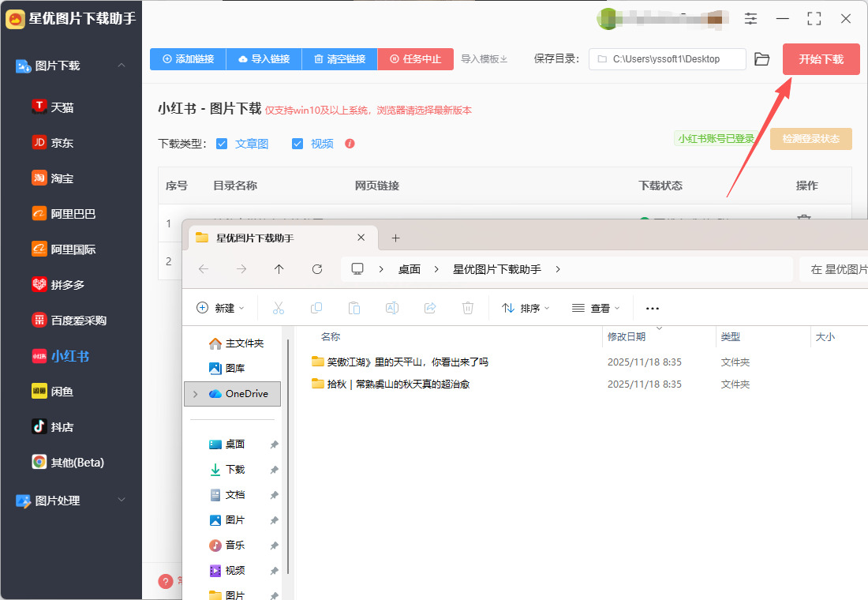Select the 京东 icon in sidebar
The height and width of the screenshot is (600, 868).
(39, 142)
